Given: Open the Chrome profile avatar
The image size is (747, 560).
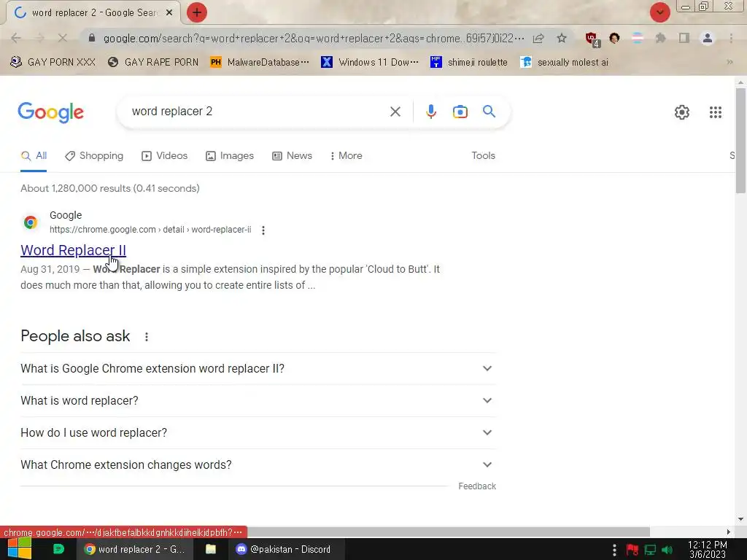Looking at the screenshot, I should [x=708, y=38].
